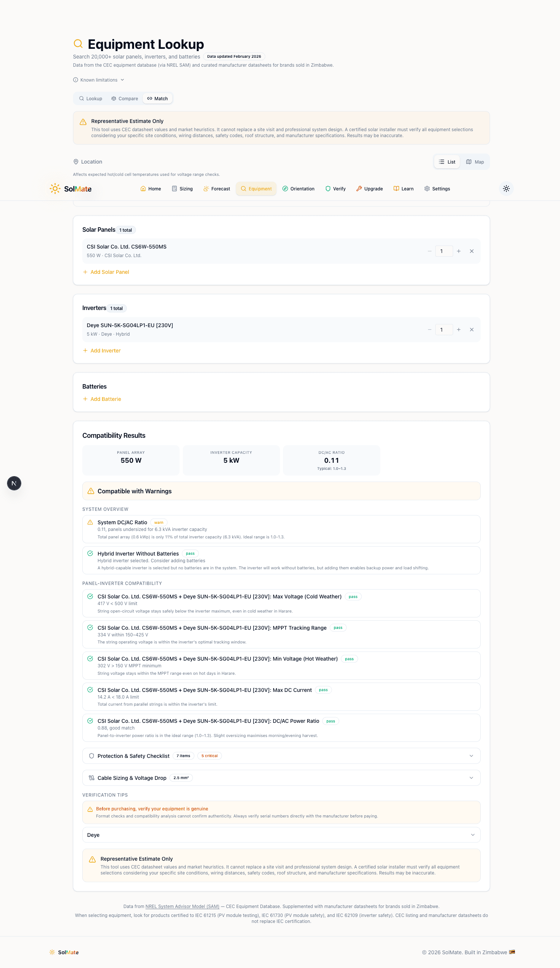Click warning icon on System DC/AC Ratio
Screen dimensions: 560x968
(90, 522)
